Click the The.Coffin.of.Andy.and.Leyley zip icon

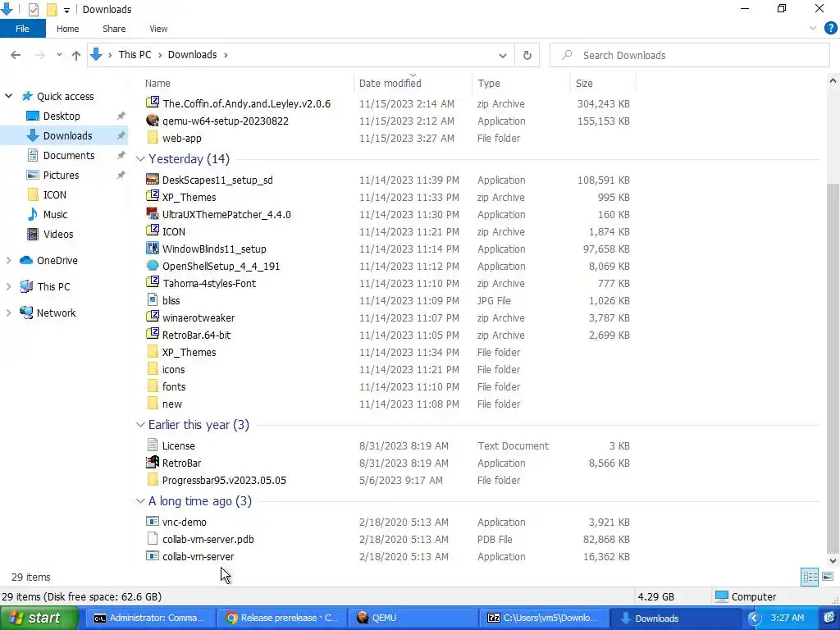tap(152, 103)
